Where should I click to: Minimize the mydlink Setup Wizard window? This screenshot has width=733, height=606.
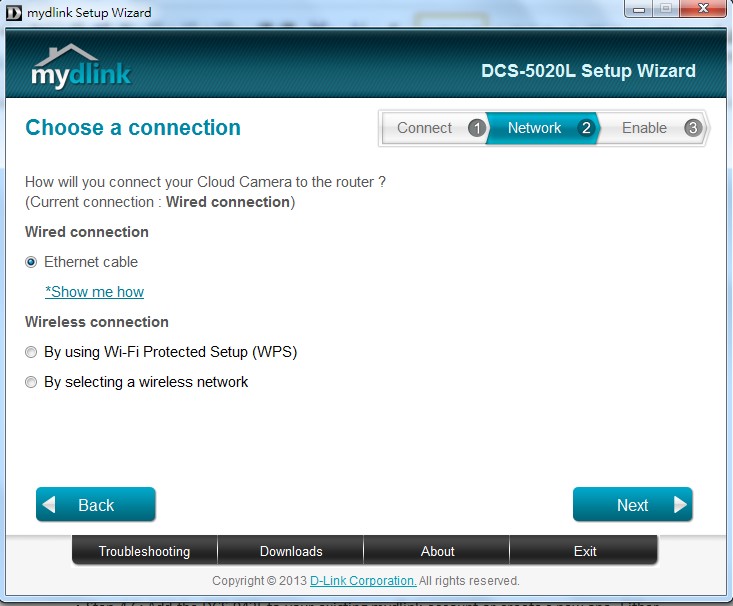[639, 9]
